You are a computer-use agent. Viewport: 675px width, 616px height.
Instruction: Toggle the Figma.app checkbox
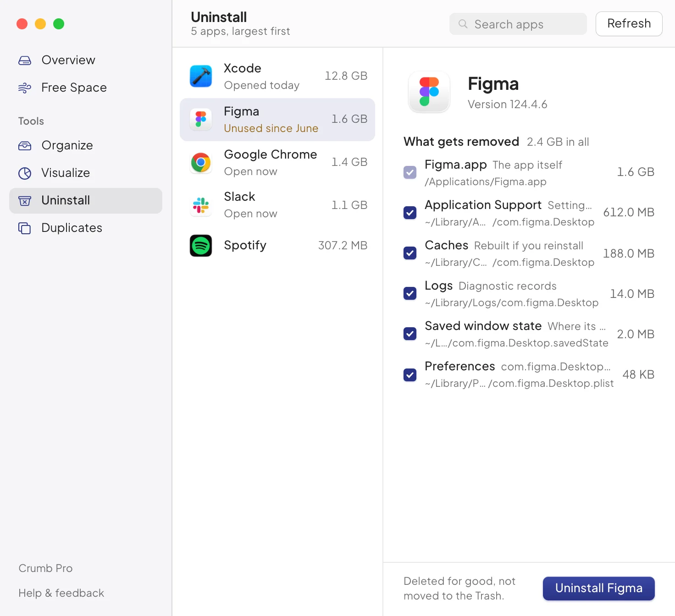point(410,172)
